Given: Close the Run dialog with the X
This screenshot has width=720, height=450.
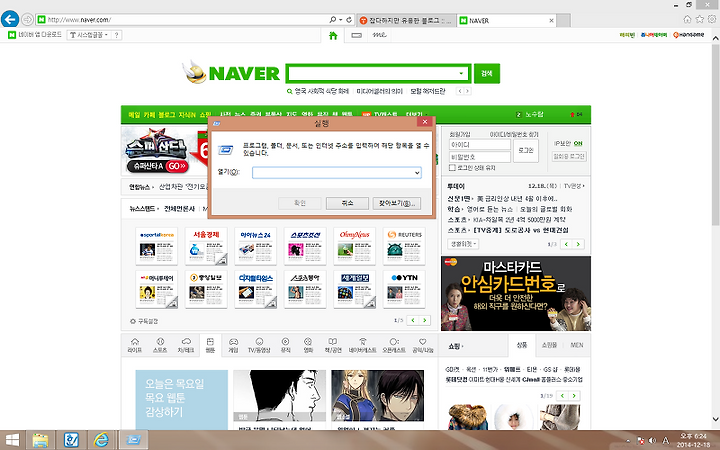Looking at the screenshot, I should 425,122.
